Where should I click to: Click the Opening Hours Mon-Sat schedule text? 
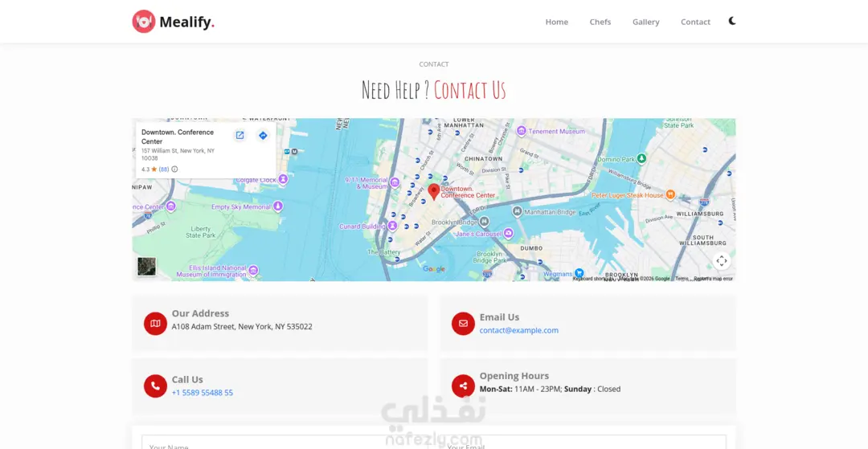click(550, 389)
